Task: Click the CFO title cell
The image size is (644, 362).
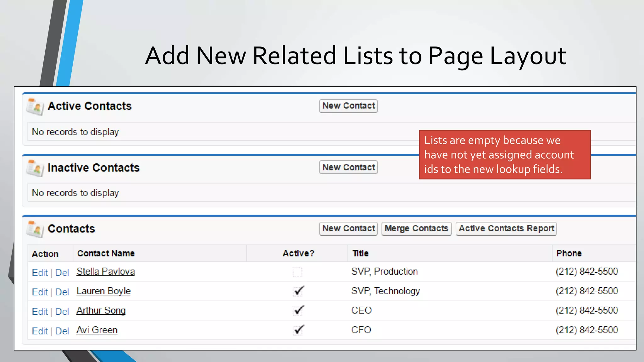Action: coord(361,330)
